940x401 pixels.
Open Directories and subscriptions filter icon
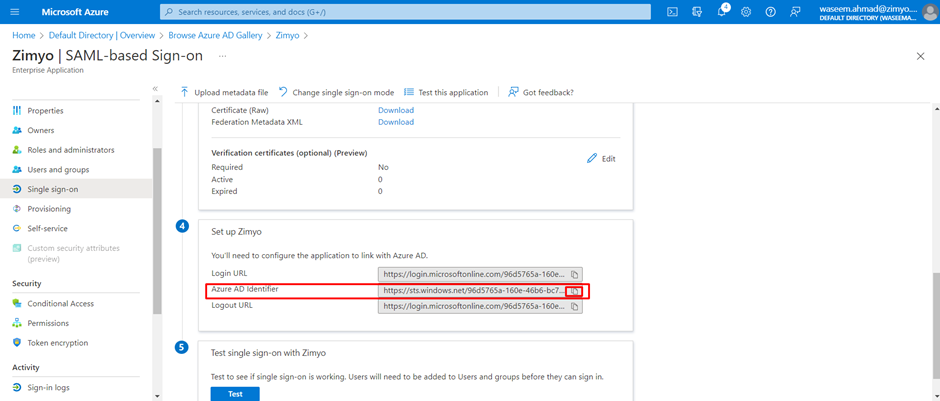(697, 12)
